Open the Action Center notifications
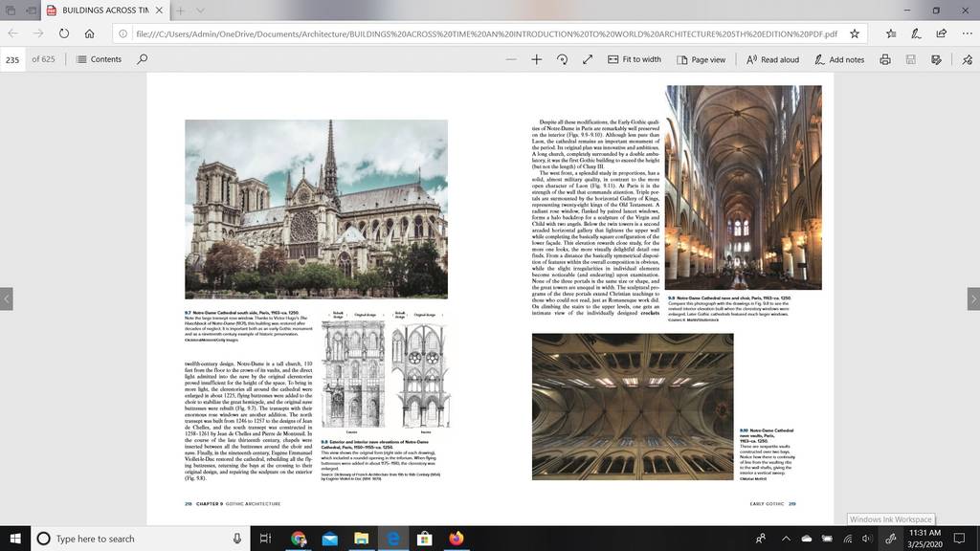 (959, 539)
